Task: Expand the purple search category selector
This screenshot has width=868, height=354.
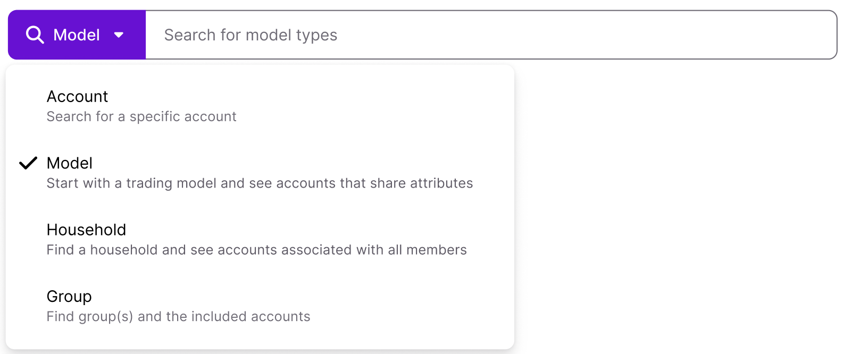Action: click(x=76, y=34)
